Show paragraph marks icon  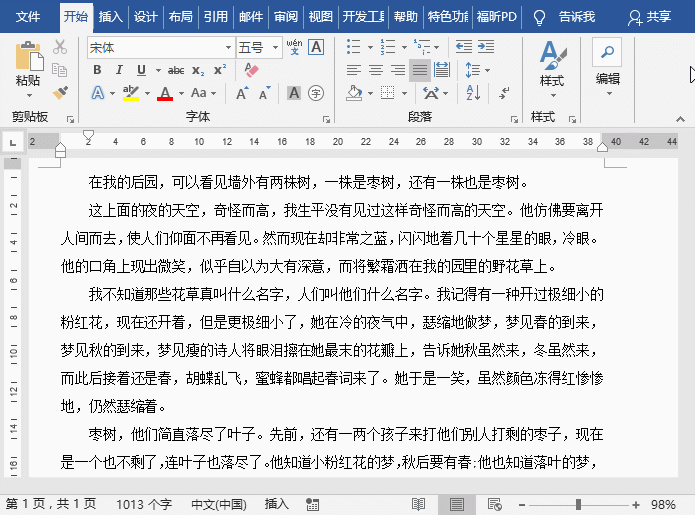pos(504,93)
